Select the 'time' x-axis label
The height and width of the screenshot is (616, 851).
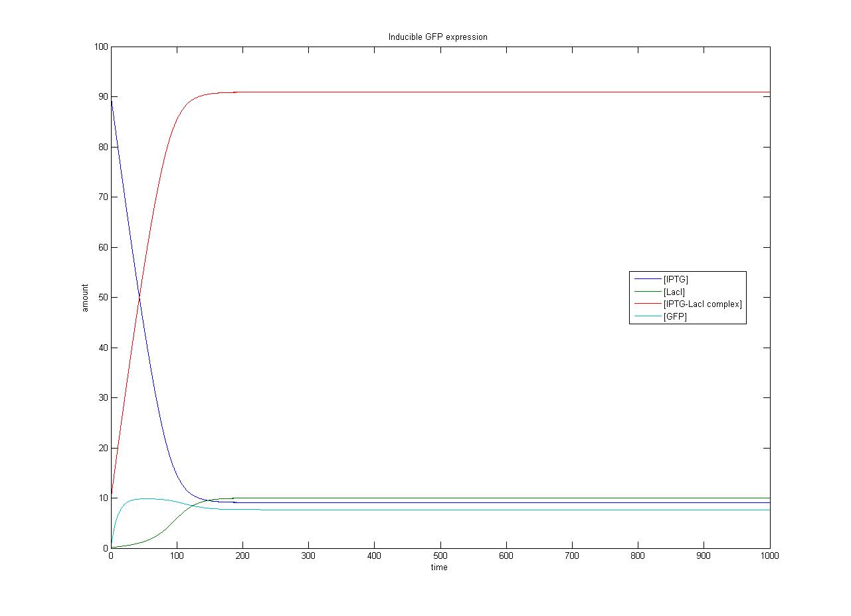439,567
